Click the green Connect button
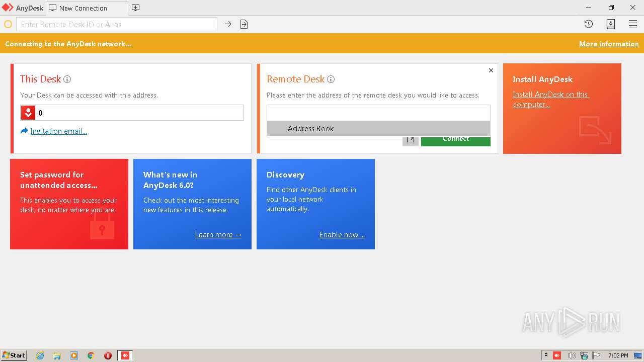Viewport: 644px width, 362px height. [x=456, y=141]
